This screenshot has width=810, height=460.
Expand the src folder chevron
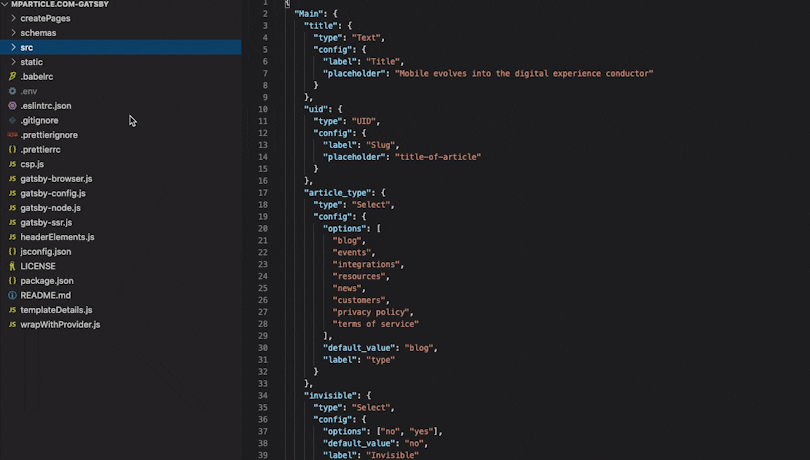tap(13, 47)
